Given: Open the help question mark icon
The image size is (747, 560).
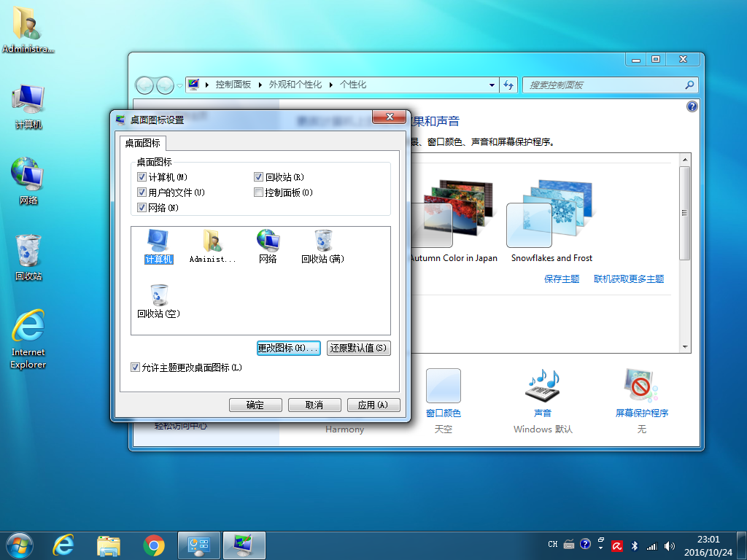Looking at the screenshot, I should click(692, 106).
